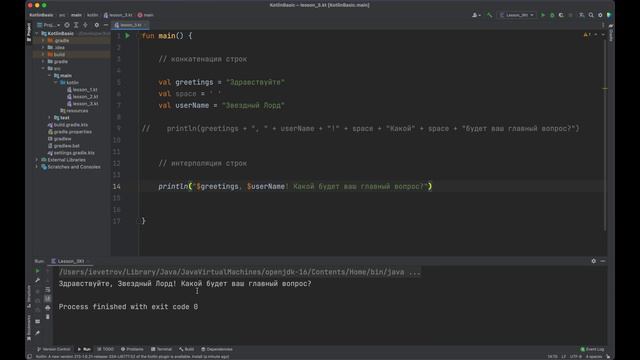Image resolution: width=640 pixels, height=360 pixels.
Task: Expand External Libraries node
Action: click(37, 160)
